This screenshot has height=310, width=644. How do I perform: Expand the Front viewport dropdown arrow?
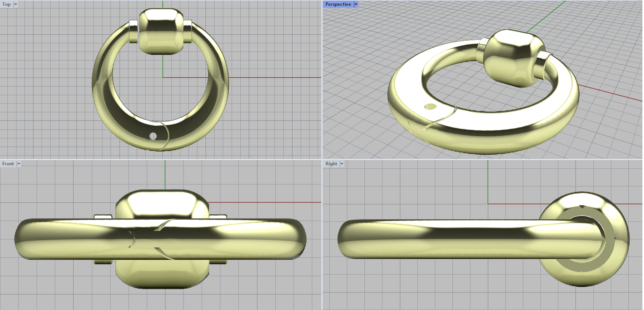coord(19,164)
